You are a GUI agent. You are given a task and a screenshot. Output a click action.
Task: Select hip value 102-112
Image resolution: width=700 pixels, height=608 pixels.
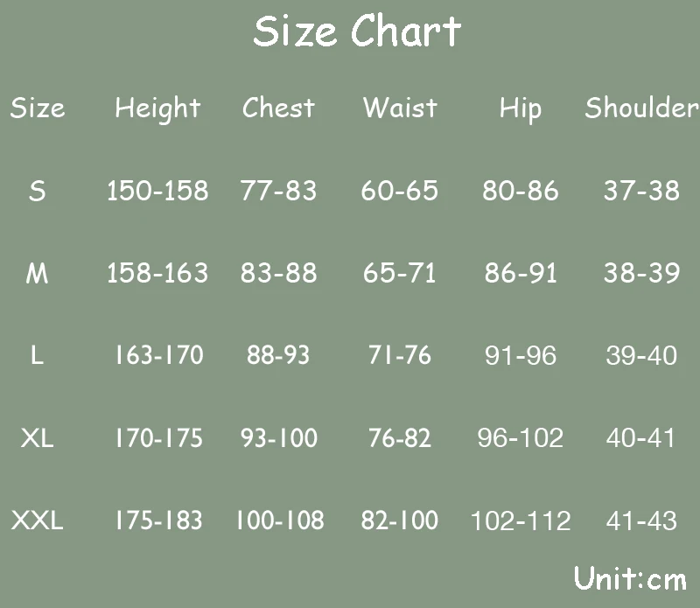coord(521,521)
